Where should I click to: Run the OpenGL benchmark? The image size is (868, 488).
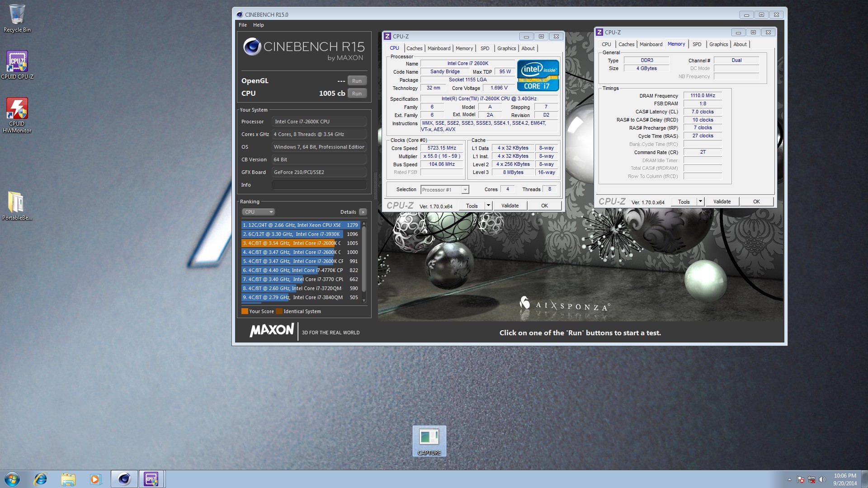tap(357, 81)
